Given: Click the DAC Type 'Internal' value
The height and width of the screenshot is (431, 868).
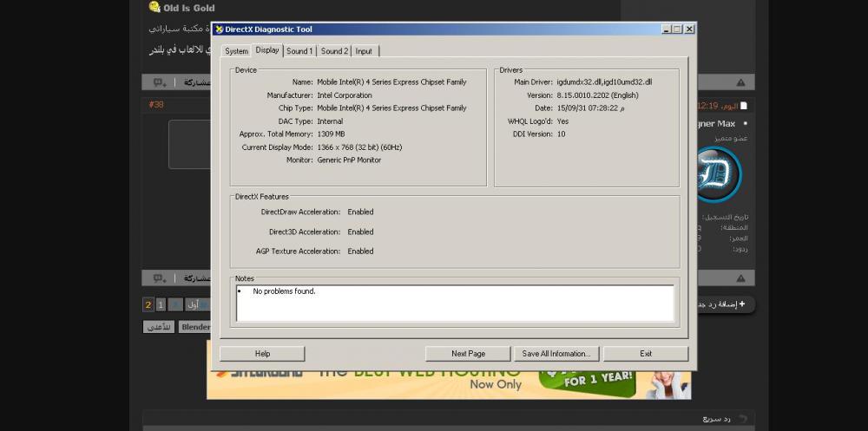Looking at the screenshot, I should (330, 121).
